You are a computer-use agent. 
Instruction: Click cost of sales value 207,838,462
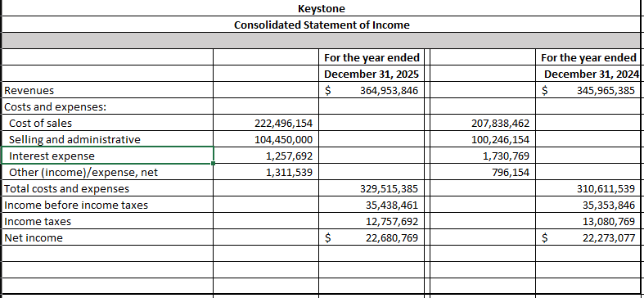(x=483, y=123)
